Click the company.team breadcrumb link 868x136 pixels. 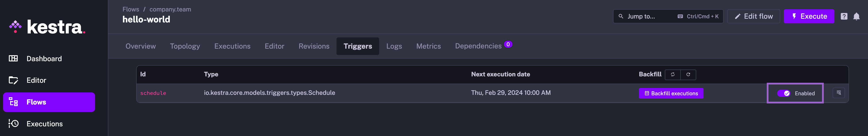[170, 9]
